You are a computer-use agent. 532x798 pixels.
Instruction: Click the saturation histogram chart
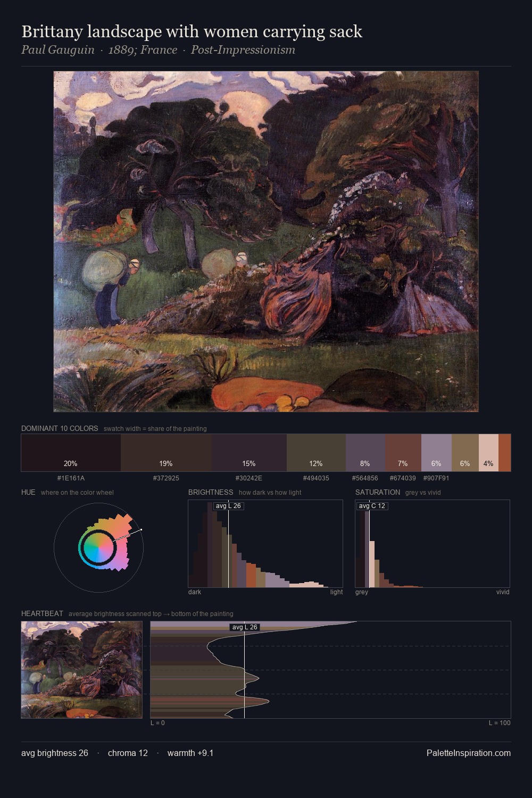433,544
